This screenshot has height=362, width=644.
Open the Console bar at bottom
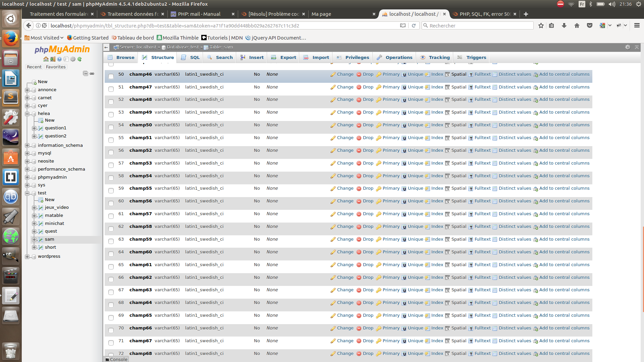116,359
